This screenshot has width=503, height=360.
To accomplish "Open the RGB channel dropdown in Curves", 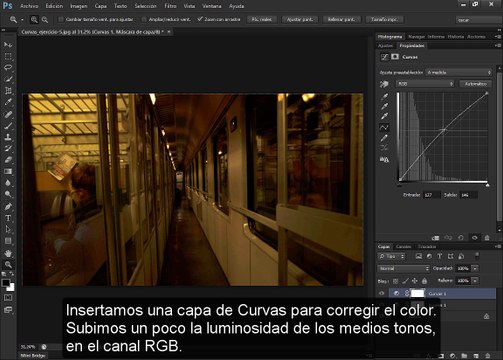I will (x=425, y=84).
